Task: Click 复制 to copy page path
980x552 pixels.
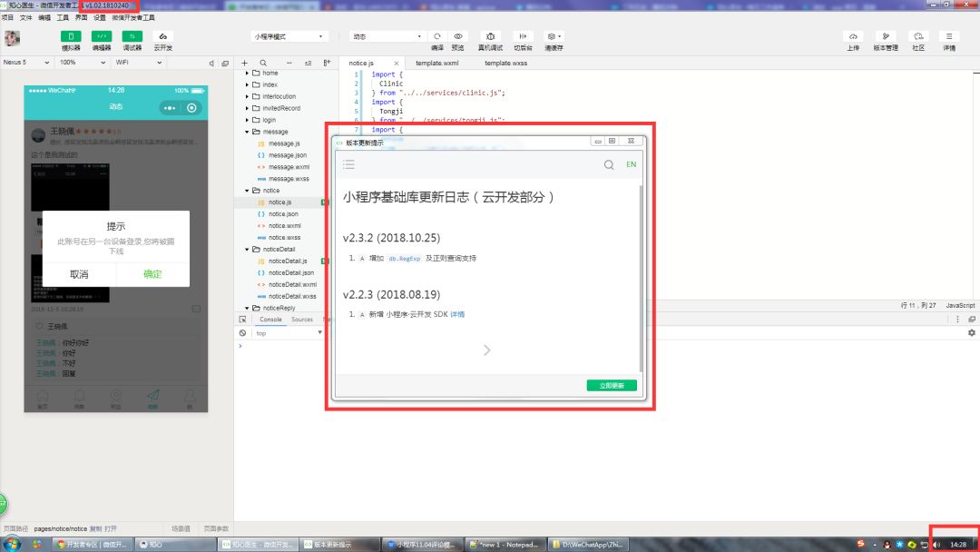Action: point(95,529)
